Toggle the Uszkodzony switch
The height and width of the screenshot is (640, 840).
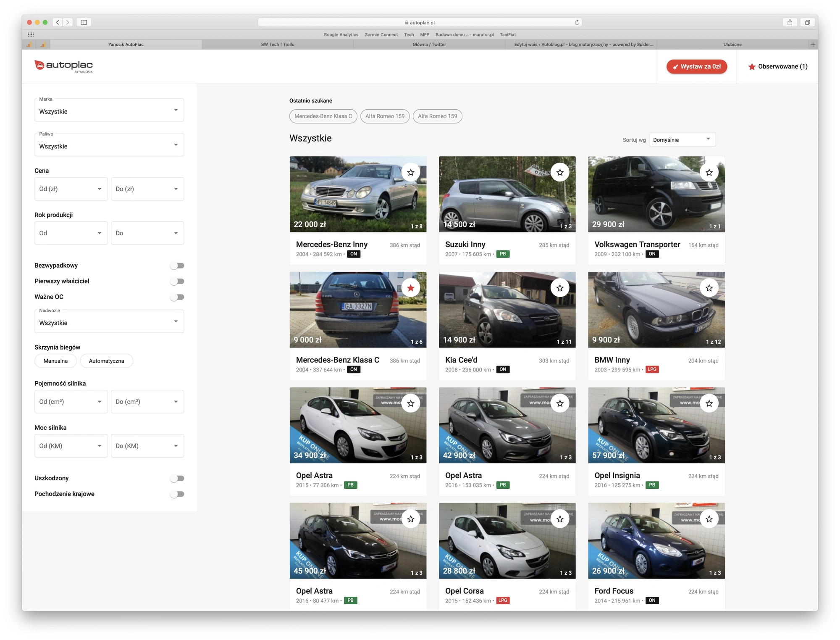point(177,478)
